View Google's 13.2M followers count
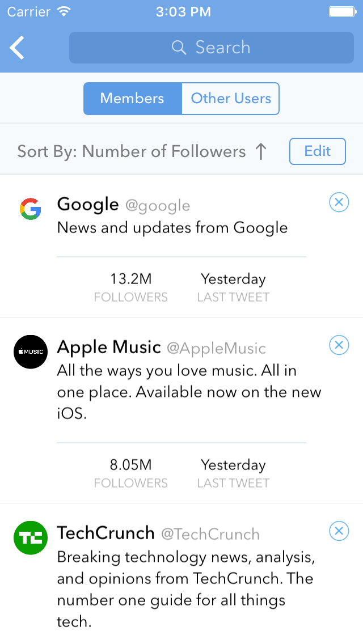The image size is (363, 644). [x=130, y=287]
